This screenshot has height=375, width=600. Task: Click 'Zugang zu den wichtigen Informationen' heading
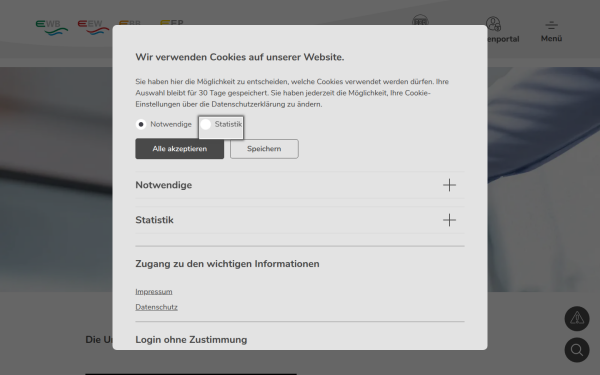click(x=227, y=264)
